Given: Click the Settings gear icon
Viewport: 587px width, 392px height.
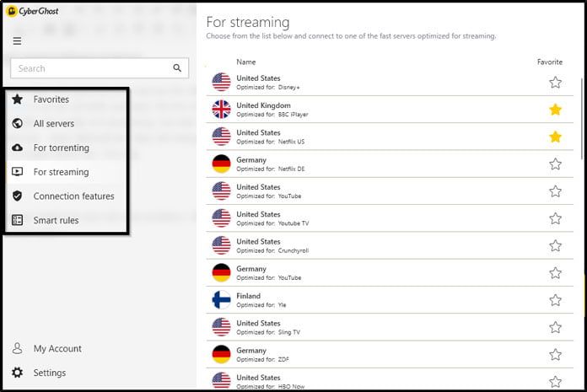Looking at the screenshot, I should 17,373.
